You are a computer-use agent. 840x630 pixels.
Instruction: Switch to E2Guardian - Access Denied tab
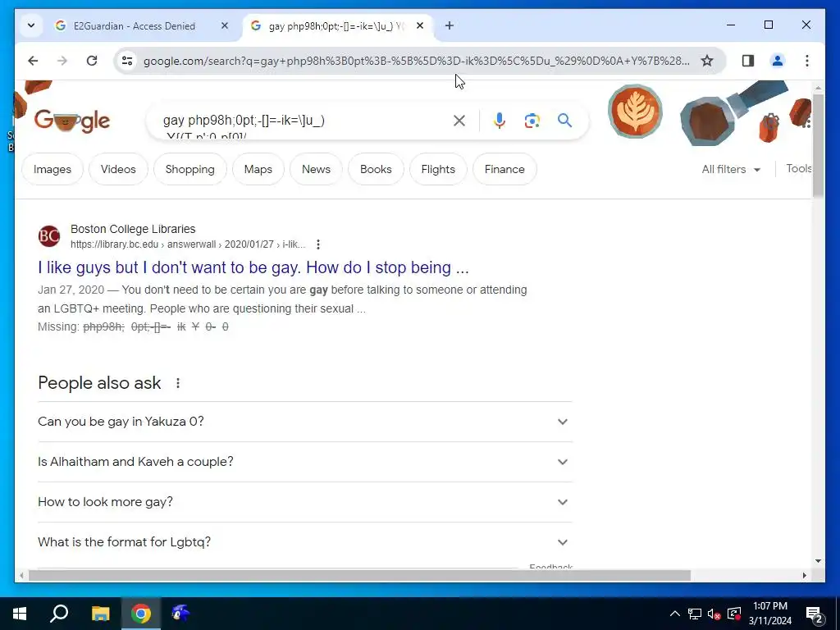point(134,25)
